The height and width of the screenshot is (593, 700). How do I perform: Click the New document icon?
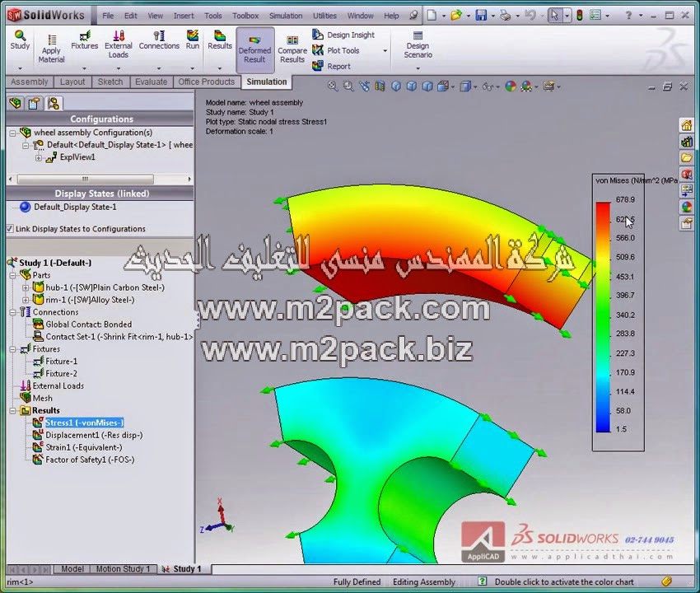click(432, 16)
